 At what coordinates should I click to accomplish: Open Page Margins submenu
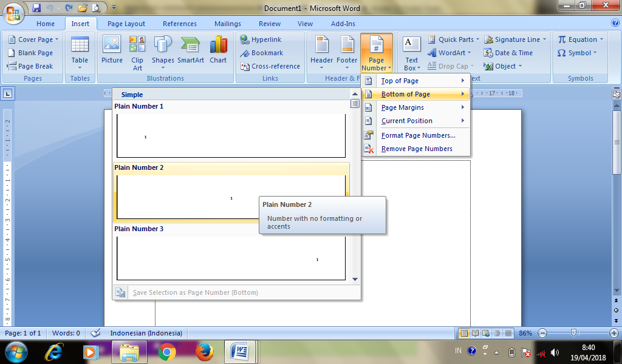pyautogui.click(x=415, y=107)
